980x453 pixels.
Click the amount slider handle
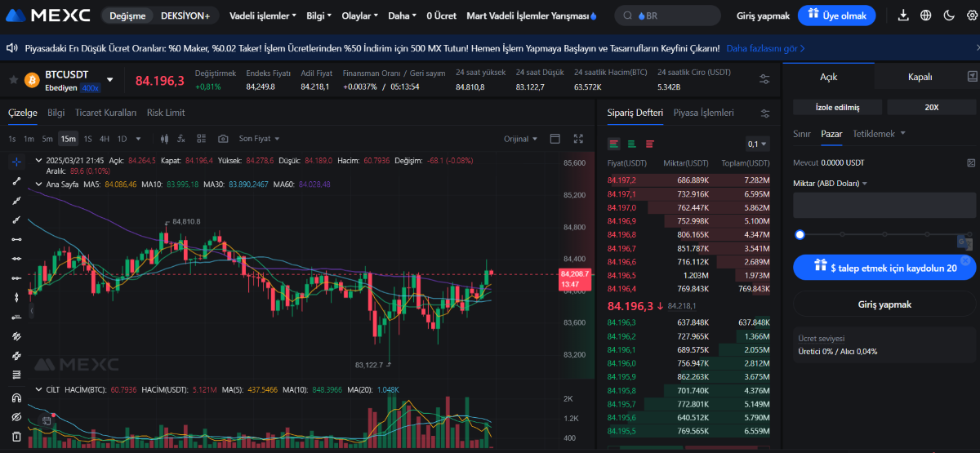tap(800, 234)
